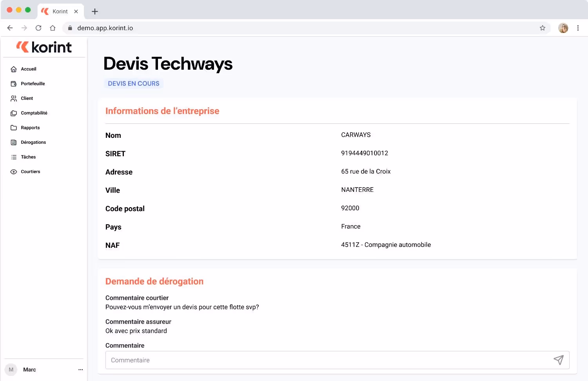Open a new browser tab

[95, 11]
